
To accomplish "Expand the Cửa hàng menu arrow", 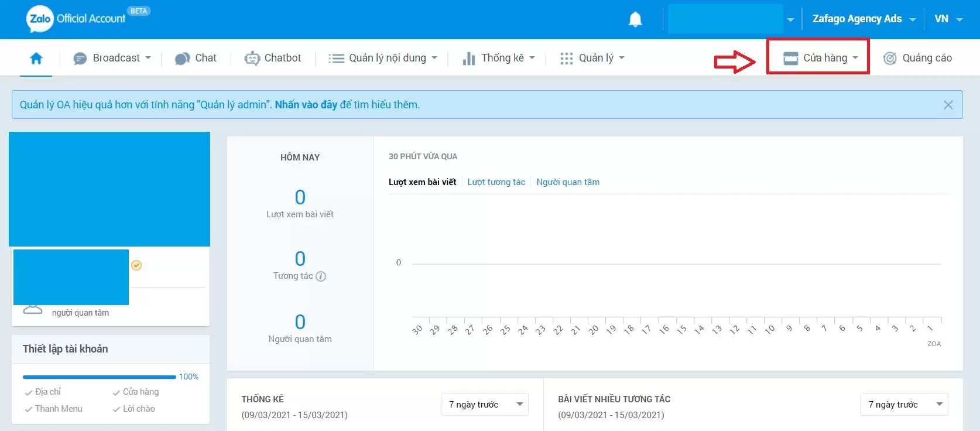I will (x=855, y=58).
